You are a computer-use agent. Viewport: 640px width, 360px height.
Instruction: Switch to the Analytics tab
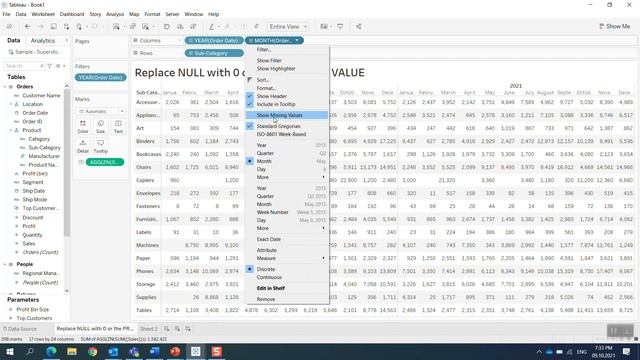[x=43, y=41]
